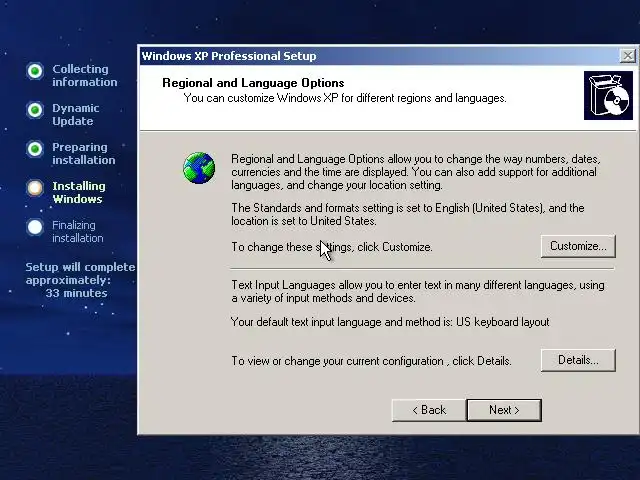Viewport: 640px width, 480px height.
Task: Click 'Collecting information' step label
Action: point(84,76)
